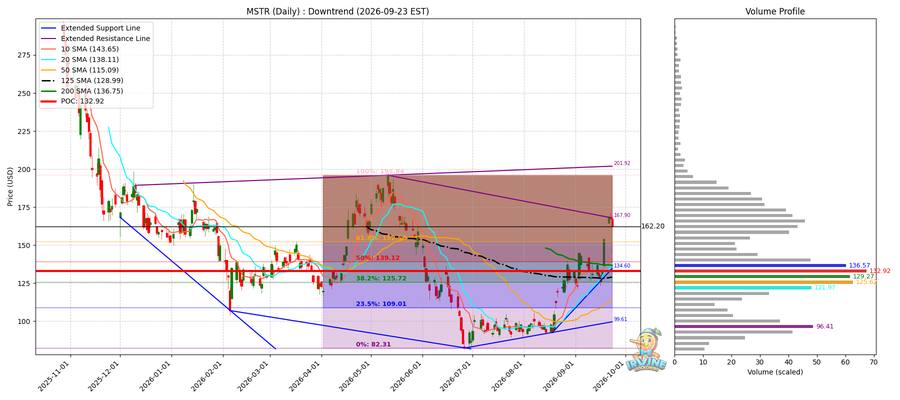Click the purple volume bar labeled '96.41'
This screenshot has height=400, width=900.
(744, 327)
